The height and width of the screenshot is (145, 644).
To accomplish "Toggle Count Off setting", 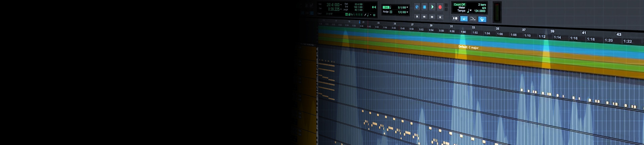I will [460, 4].
